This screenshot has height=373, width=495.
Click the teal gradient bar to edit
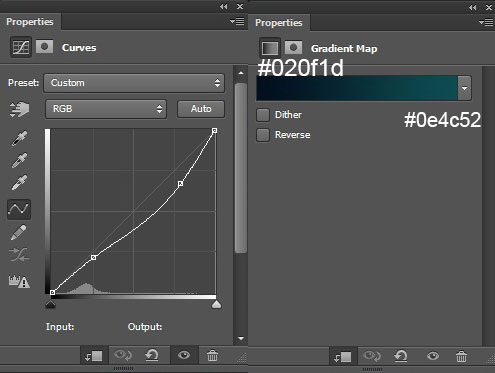point(357,88)
